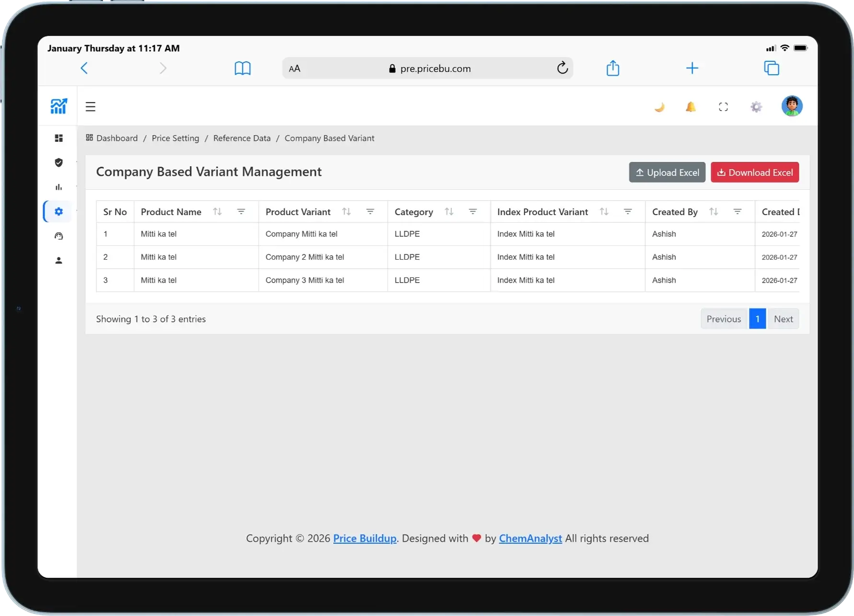Click the browser page reload control

click(562, 68)
